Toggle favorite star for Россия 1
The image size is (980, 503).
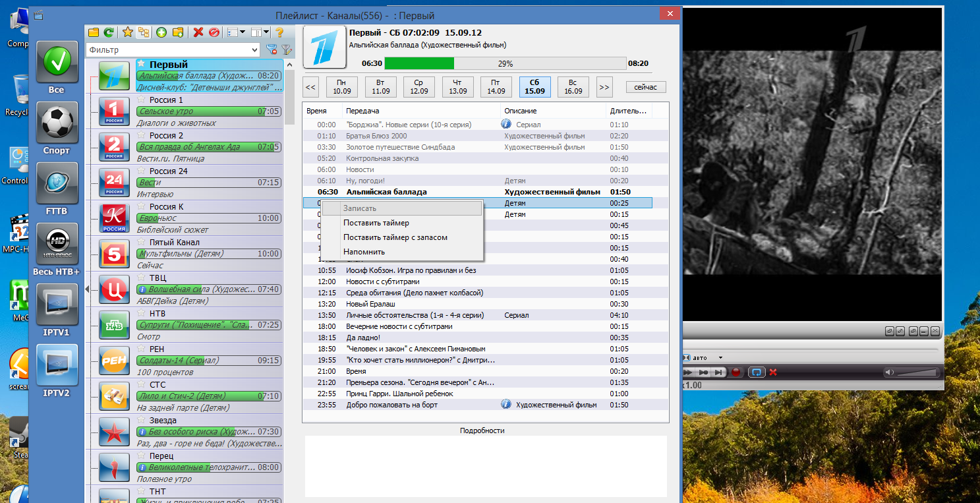(x=141, y=100)
